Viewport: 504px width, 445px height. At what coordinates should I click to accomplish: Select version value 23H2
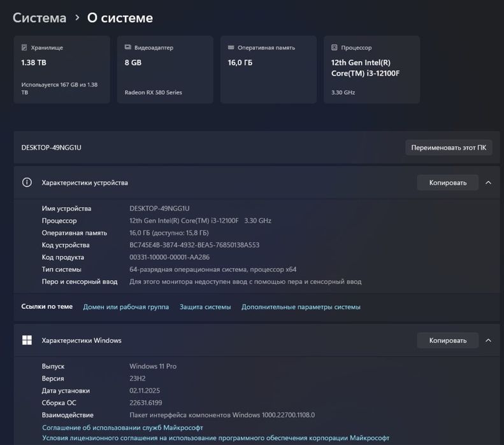tap(138, 378)
